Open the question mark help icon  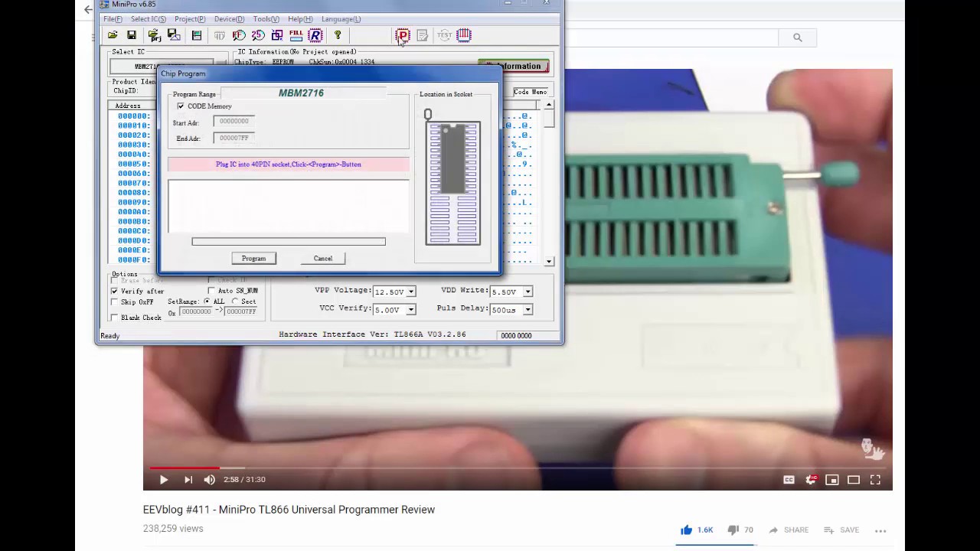point(338,35)
